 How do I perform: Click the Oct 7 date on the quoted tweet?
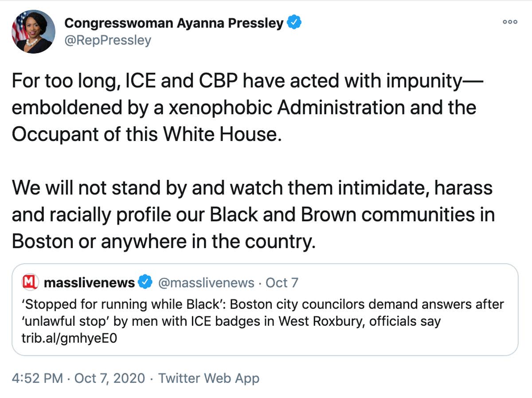click(281, 282)
